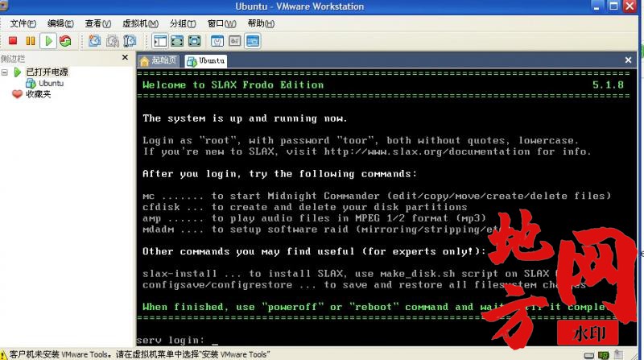This screenshot has width=644, height=360.
Task: Click the summary view toolbar icon
Action: 217,41
